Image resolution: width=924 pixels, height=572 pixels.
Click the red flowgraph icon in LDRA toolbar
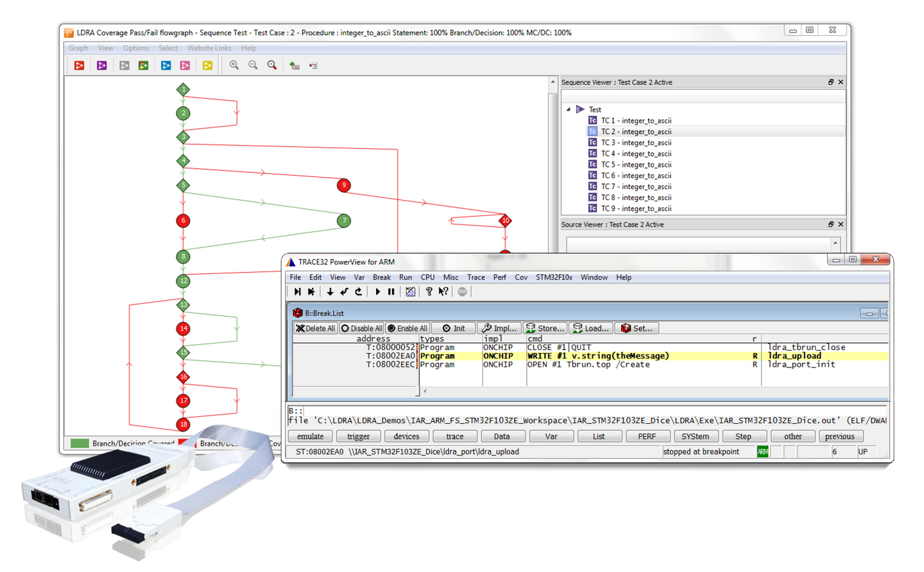80,65
